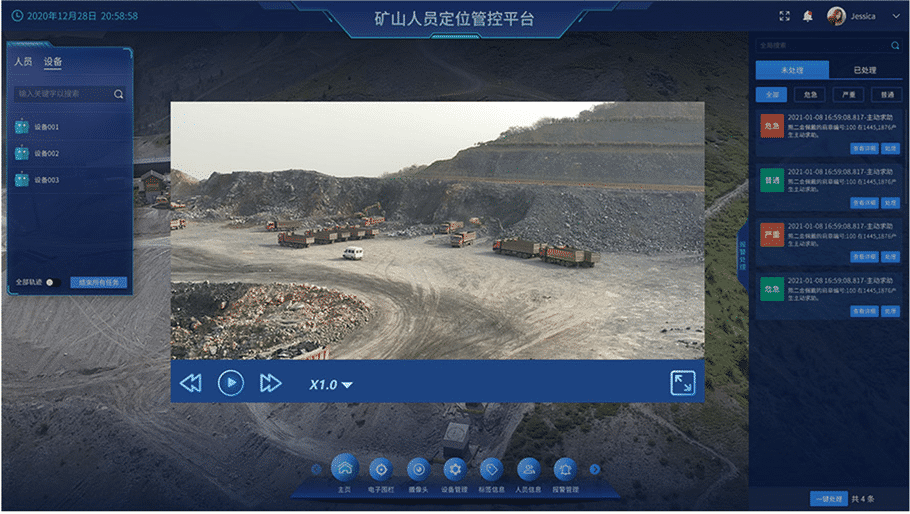View details of the 普通 alarm

click(865, 203)
